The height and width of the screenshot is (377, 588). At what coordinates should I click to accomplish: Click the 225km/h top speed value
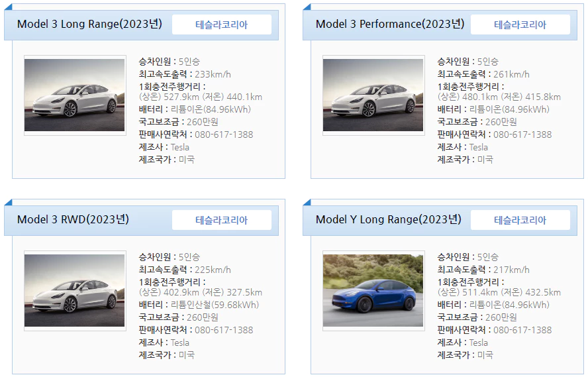(x=213, y=270)
